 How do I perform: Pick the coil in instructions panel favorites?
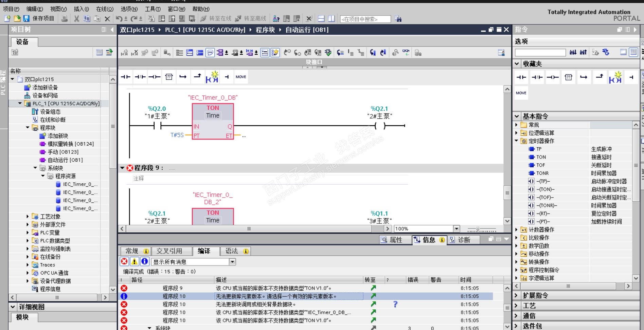553,77
